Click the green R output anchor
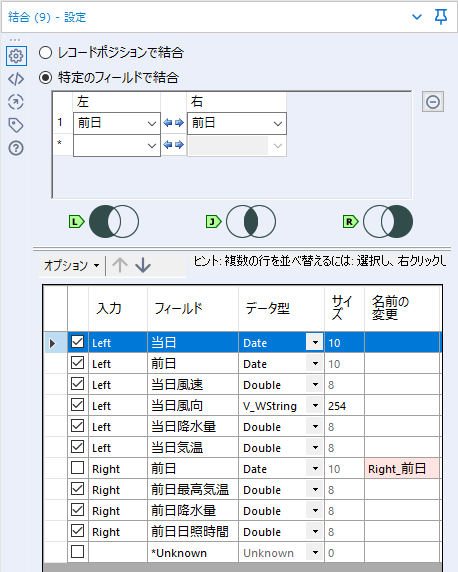Image resolution: width=458 pixels, height=572 pixels. [350, 221]
